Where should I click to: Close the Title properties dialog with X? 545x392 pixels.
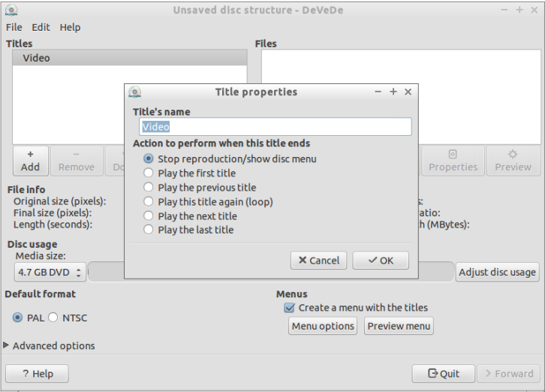[x=408, y=92]
